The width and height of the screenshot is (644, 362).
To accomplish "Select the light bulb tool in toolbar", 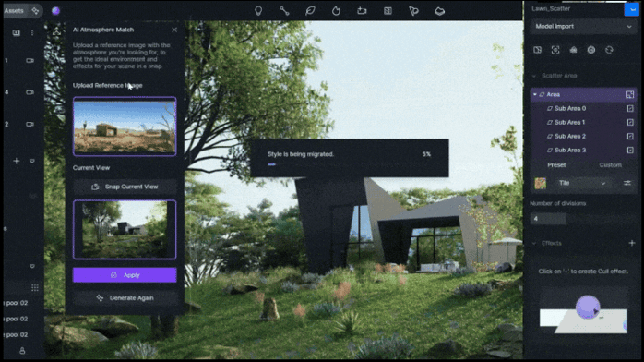I will (258, 11).
